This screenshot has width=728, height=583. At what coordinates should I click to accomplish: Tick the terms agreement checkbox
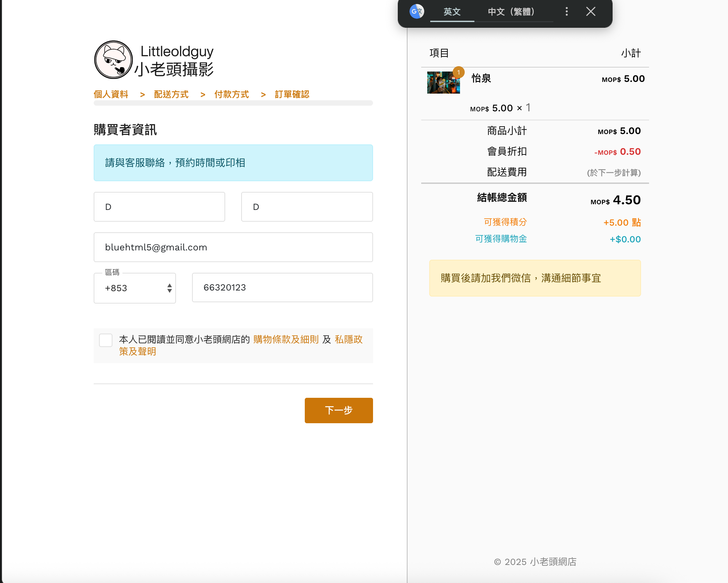(106, 340)
